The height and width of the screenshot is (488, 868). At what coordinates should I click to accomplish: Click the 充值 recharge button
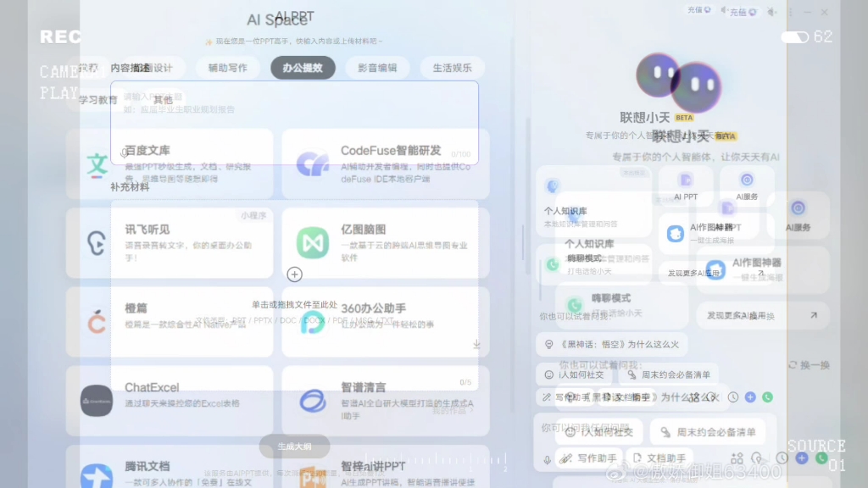point(698,10)
